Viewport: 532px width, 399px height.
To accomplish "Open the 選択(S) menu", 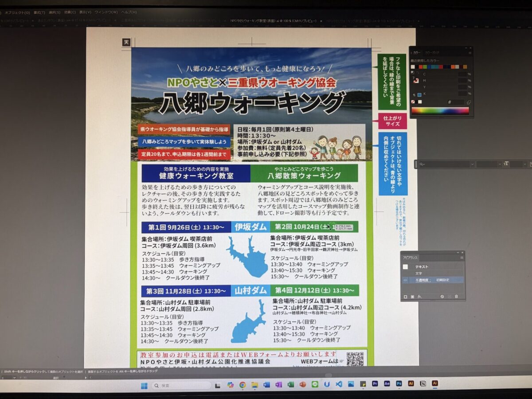I will [x=55, y=12].
